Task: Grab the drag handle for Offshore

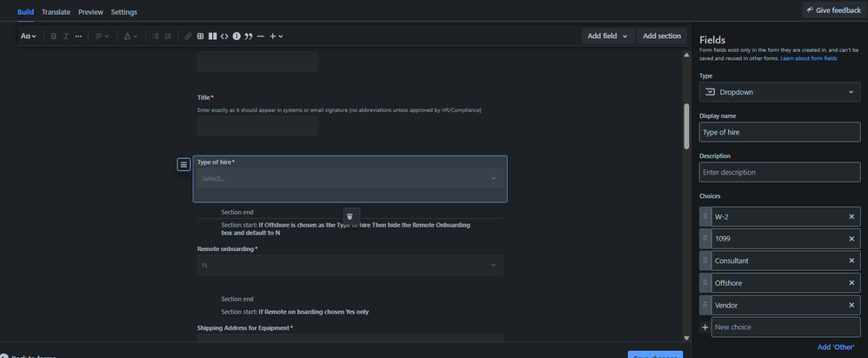Action: coord(704,282)
